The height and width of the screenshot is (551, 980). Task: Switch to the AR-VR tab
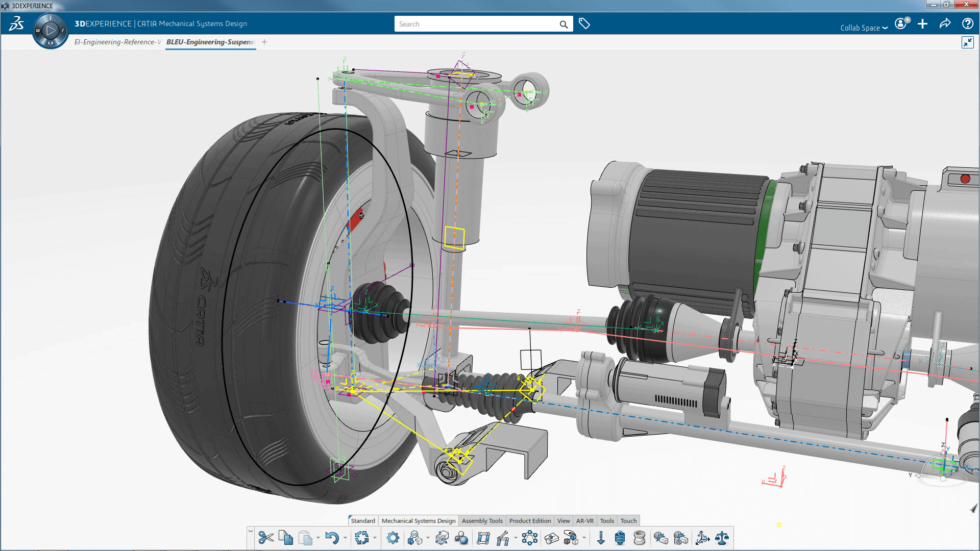coord(585,521)
